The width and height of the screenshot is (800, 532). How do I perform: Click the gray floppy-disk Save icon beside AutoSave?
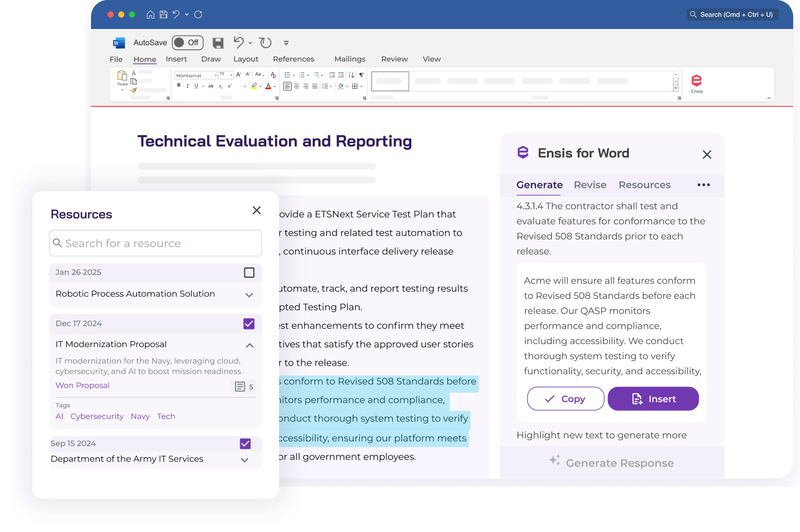click(x=218, y=43)
